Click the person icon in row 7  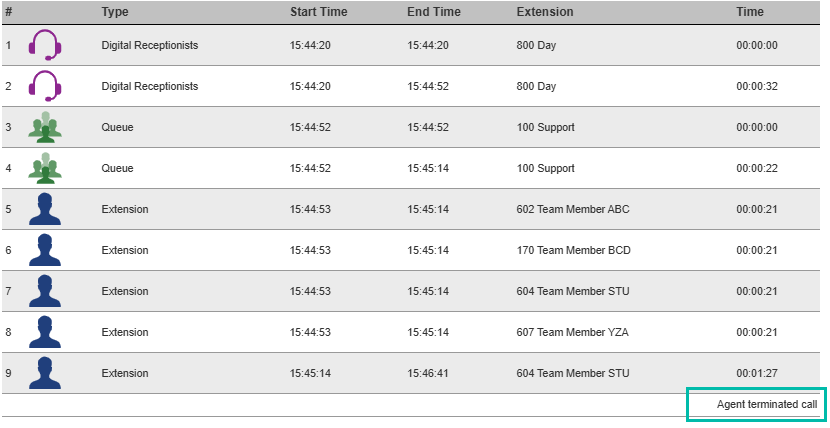coord(45,291)
